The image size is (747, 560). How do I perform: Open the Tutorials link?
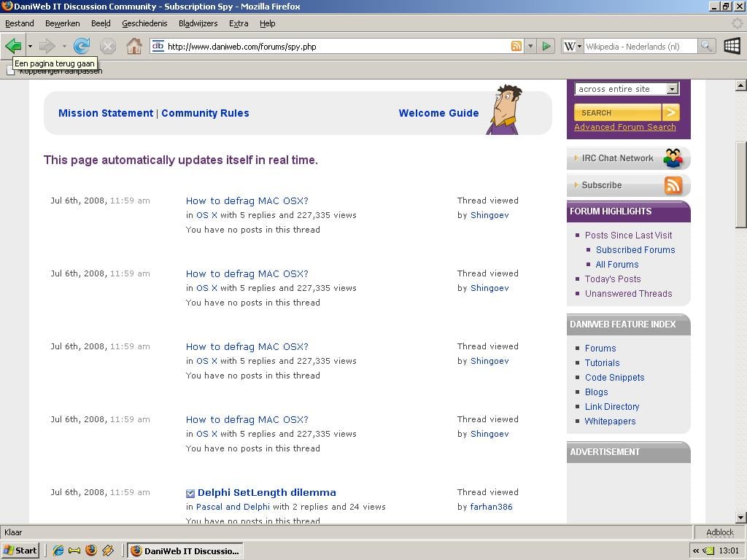(x=602, y=363)
